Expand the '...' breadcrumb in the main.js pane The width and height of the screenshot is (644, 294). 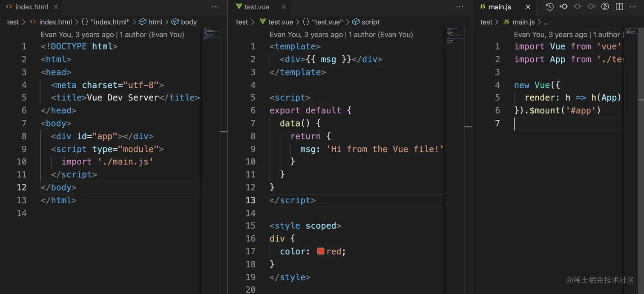tap(546, 22)
